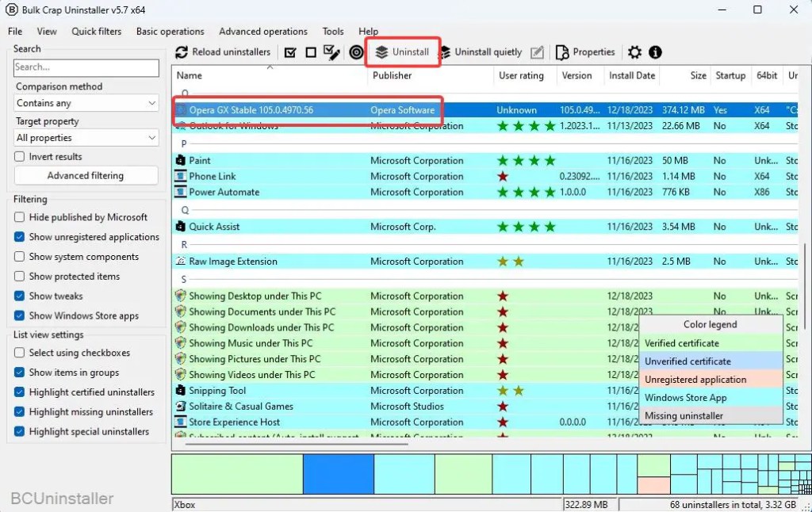This screenshot has width=812, height=512.
Task: Open the Comparison method dropdown
Action: (x=86, y=103)
